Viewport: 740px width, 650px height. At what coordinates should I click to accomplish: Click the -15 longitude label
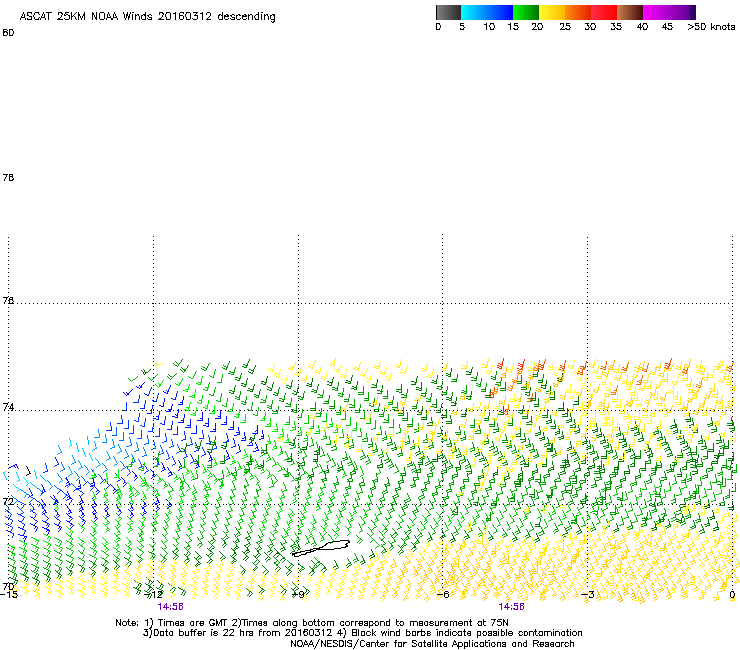pyautogui.click(x=8, y=595)
